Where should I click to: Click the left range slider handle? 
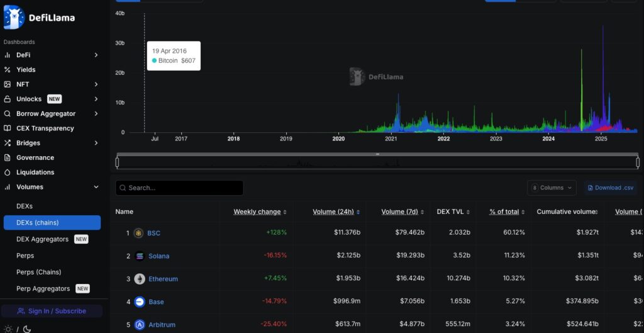(x=117, y=162)
